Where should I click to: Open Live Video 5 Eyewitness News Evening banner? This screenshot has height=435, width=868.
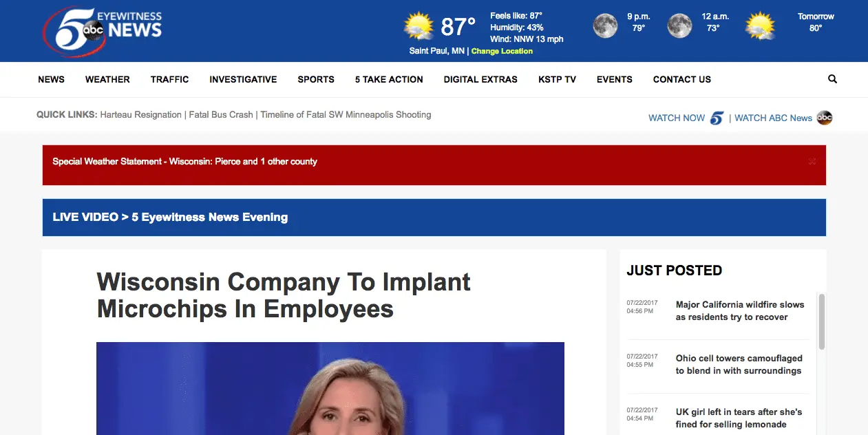point(434,217)
